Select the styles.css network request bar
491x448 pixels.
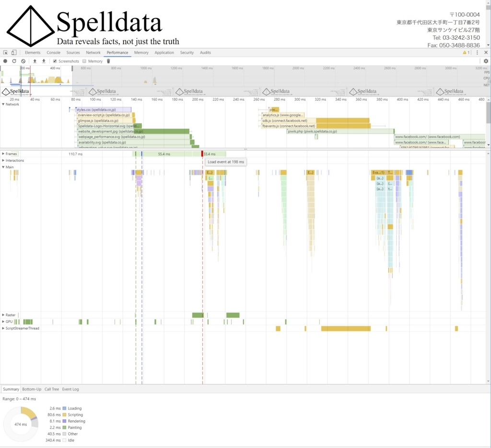[x=104, y=110]
